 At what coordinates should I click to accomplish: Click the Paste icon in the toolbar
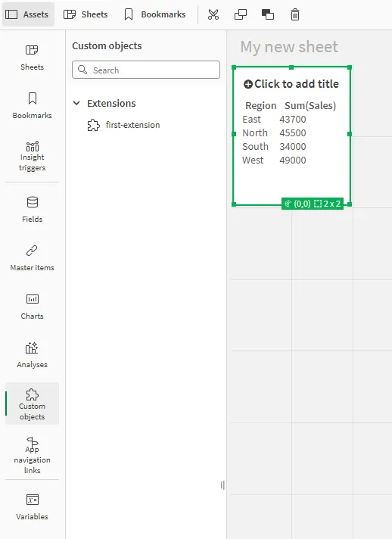(x=268, y=14)
